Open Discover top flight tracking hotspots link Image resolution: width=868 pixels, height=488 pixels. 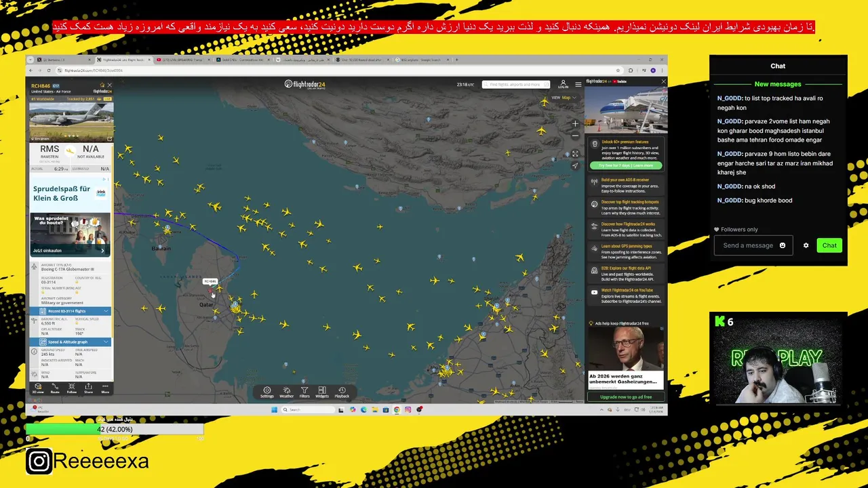(x=625, y=207)
